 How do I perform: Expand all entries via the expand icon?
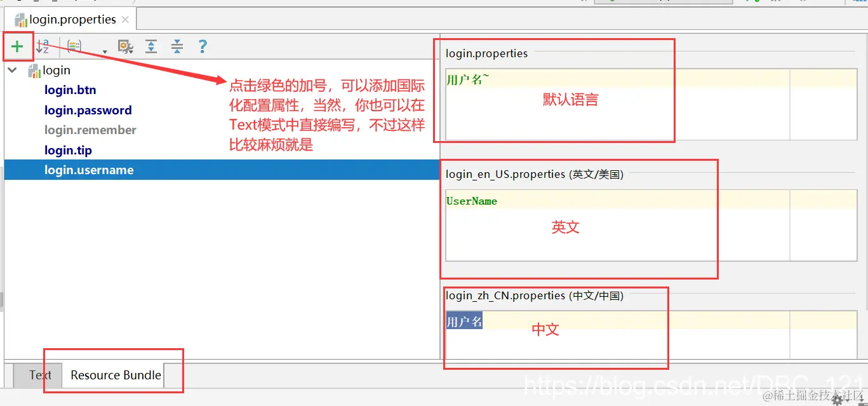coord(150,46)
